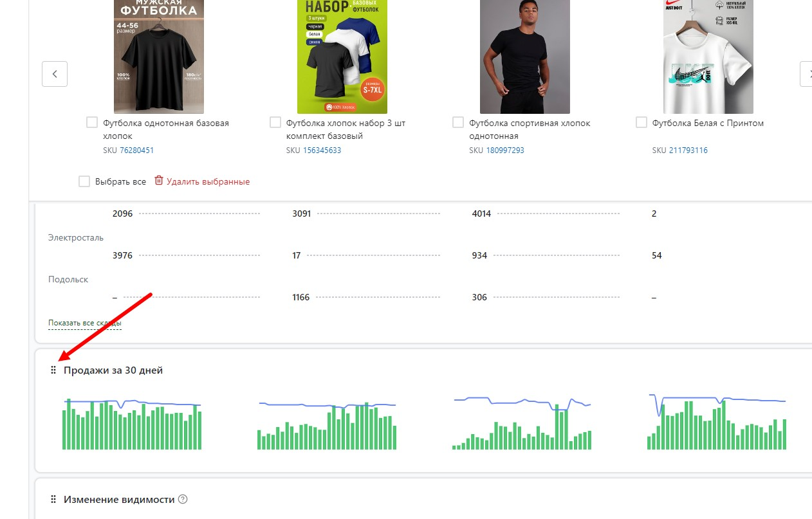The width and height of the screenshot is (812, 519).
Task: Click drag handle beside Изменение видимости
Action: click(x=53, y=500)
